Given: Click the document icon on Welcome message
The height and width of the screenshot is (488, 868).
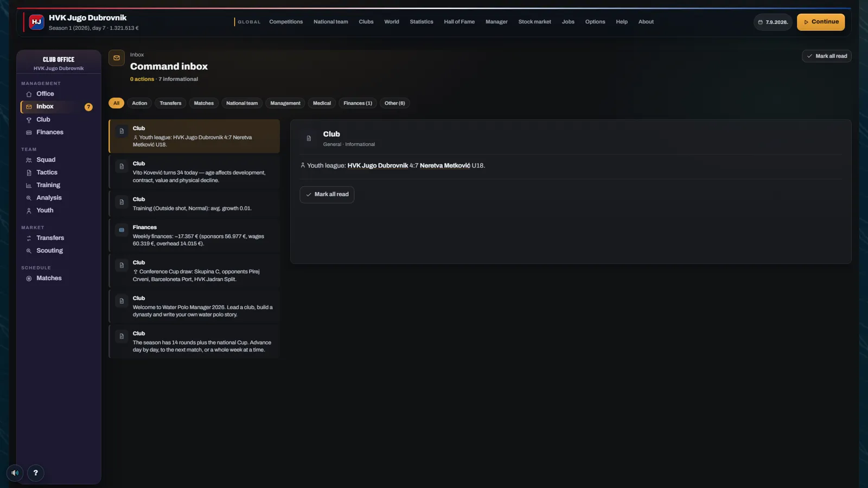Looking at the screenshot, I should (122, 301).
